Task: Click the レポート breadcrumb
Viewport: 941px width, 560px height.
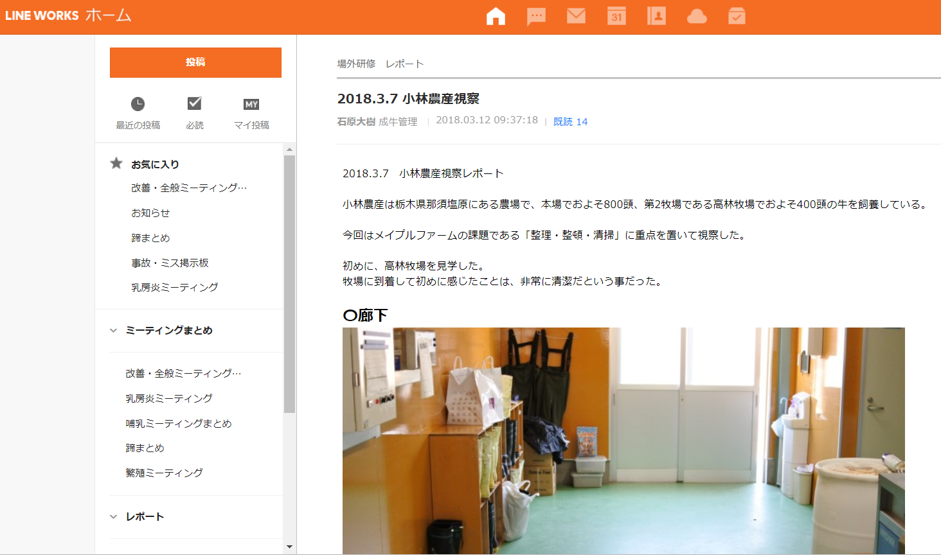Action: [x=404, y=64]
